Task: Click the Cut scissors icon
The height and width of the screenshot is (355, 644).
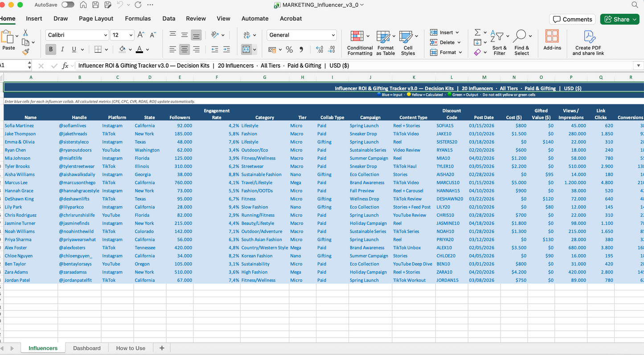Action: (25, 33)
